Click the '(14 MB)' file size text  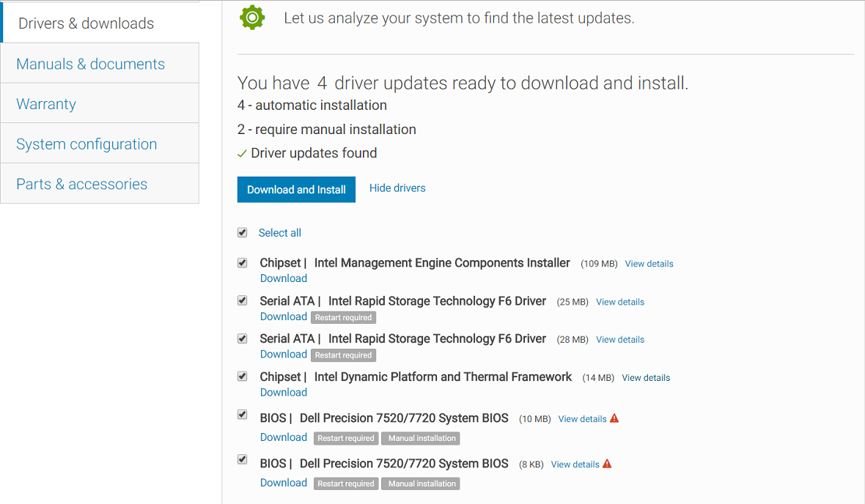tap(599, 378)
